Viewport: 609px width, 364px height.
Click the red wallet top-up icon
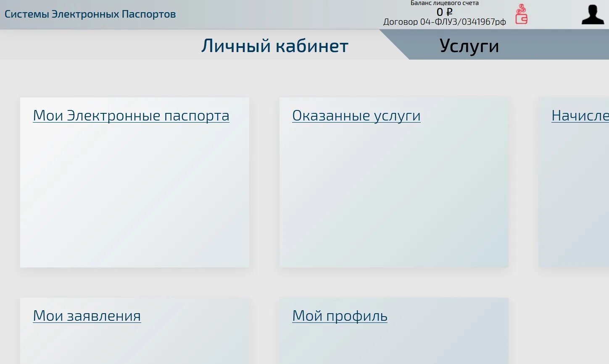(x=522, y=14)
